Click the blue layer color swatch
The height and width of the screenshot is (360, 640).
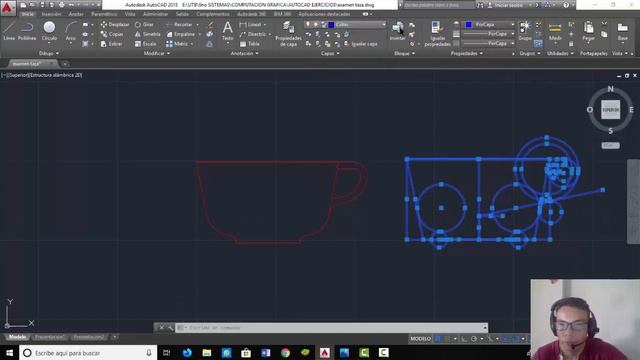click(331, 25)
